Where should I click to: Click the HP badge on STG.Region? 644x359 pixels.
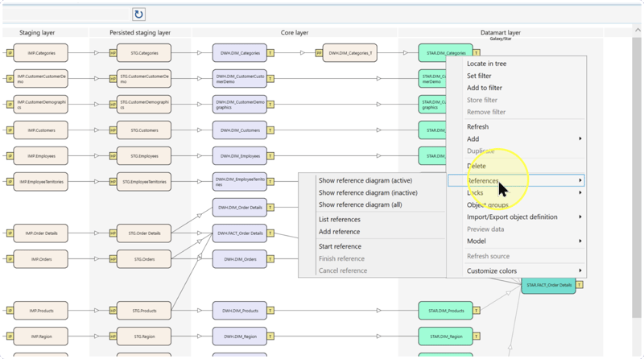tap(113, 336)
